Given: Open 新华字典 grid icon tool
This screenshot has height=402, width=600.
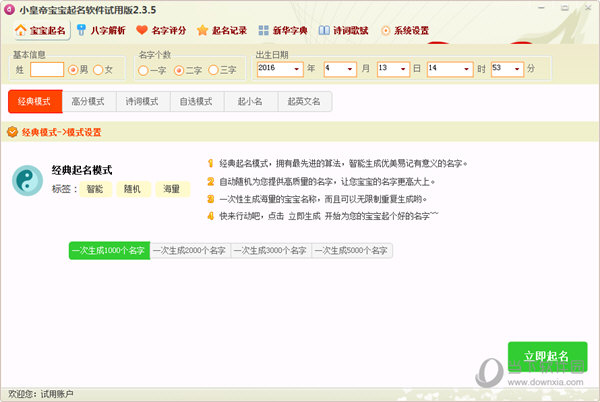Looking at the screenshot, I should point(283,31).
